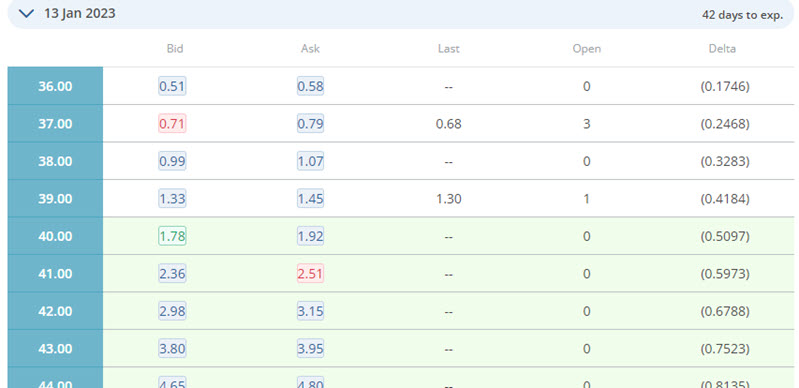Viewport: 799px width, 388px height.
Task: Click the Bid column header
Action: (x=175, y=48)
